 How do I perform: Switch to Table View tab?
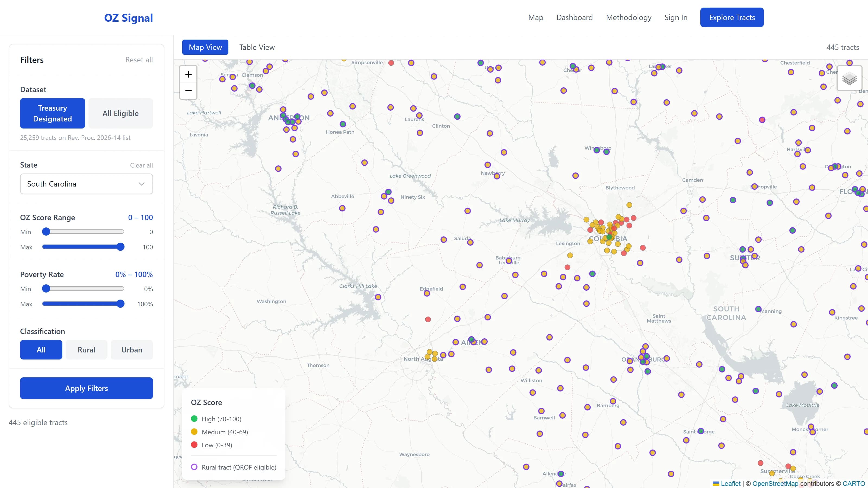(257, 47)
